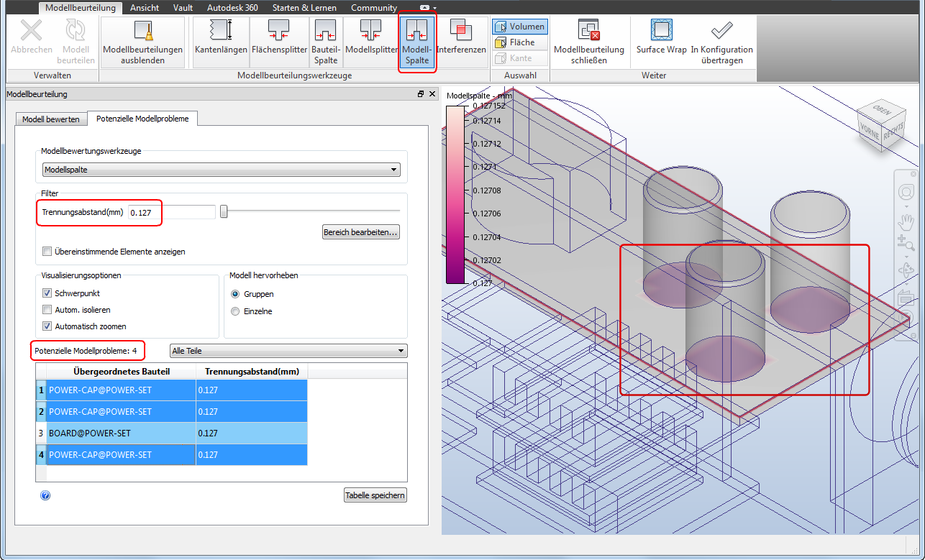
Task: Switch to the Modell bewerten tab
Action: pyautogui.click(x=51, y=119)
